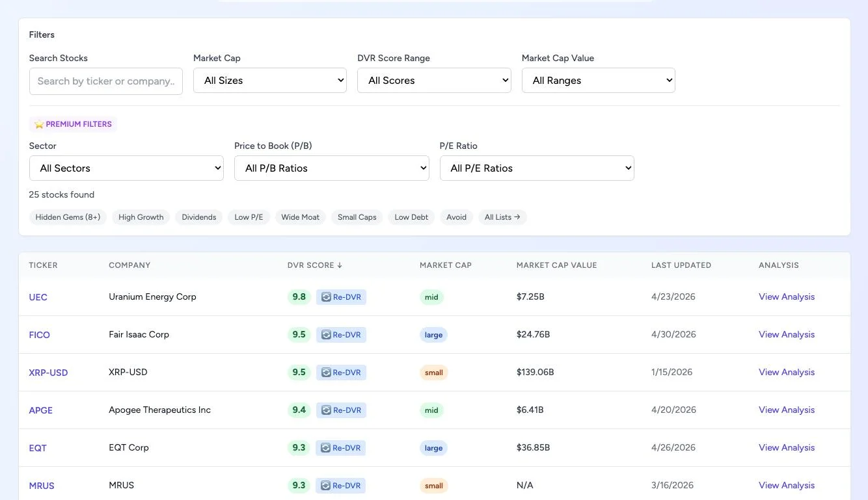The width and height of the screenshot is (868, 500).
Task: Open the All Lists link
Action: click(x=502, y=217)
